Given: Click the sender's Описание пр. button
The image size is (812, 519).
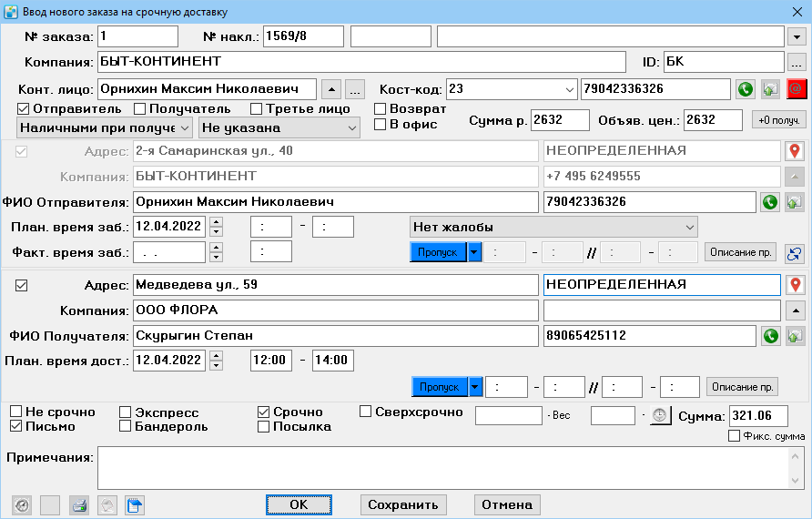Looking at the screenshot, I should pos(740,252).
